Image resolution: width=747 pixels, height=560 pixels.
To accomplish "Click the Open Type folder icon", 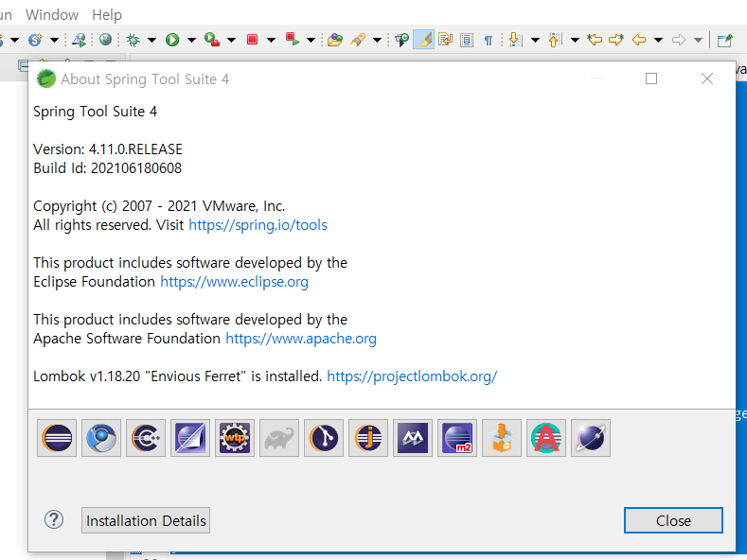I will (335, 40).
